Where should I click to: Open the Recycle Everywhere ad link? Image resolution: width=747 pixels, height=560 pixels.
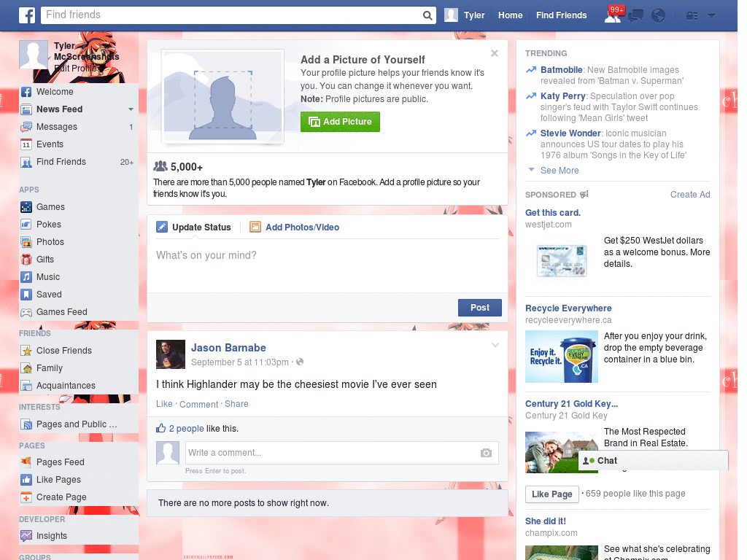pyautogui.click(x=568, y=308)
